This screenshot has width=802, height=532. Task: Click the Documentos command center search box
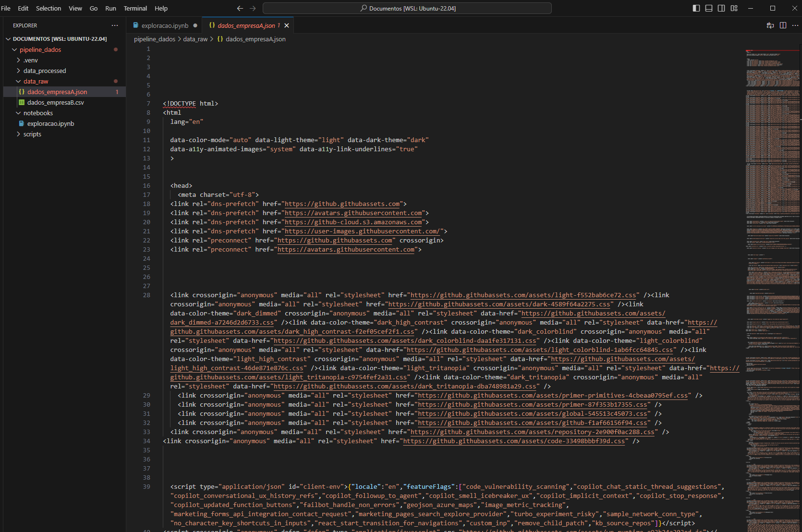pos(407,8)
